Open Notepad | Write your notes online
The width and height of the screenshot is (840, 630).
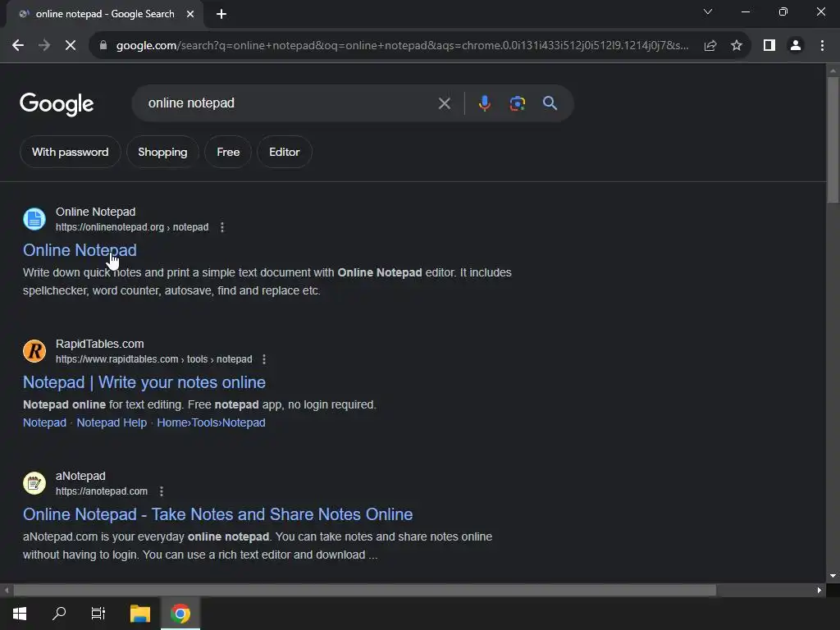point(144,382)
